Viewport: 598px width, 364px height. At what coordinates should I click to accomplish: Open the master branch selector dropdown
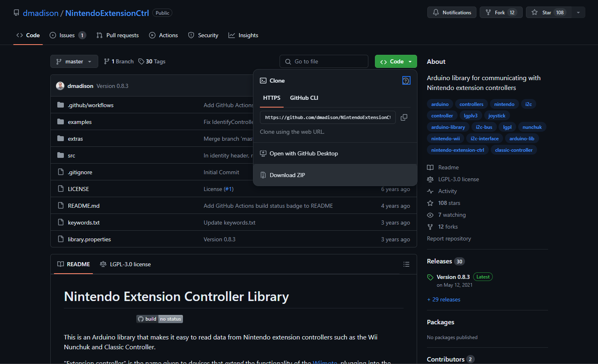(x=74, y=61)
